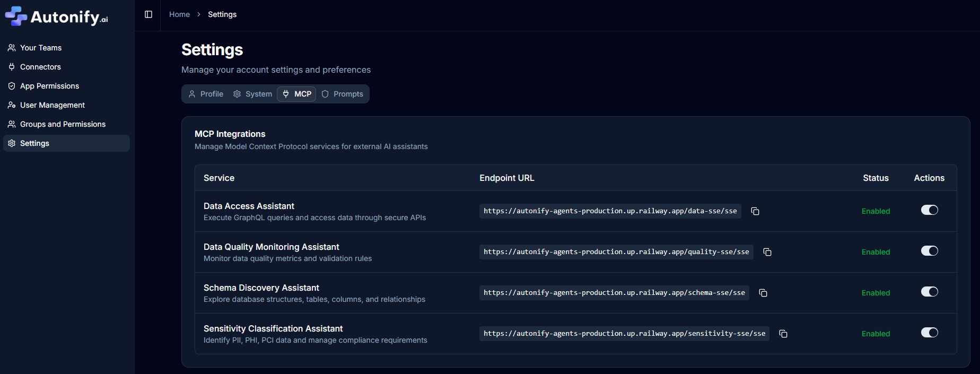This screenshot has width=980, height=374.
Task: Click Enabled status for Data Quality Monitoring
Action: 876,252
